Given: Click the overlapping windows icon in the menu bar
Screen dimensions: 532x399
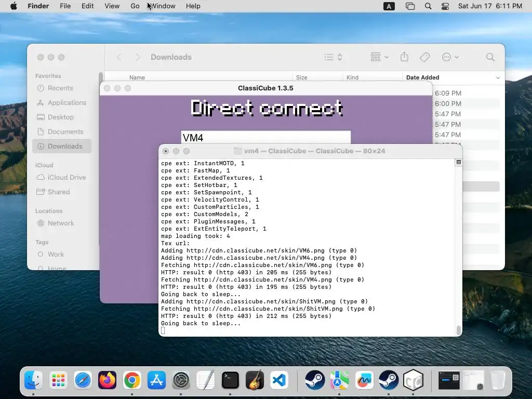Looking at the screenshot, I should (410, 6).
